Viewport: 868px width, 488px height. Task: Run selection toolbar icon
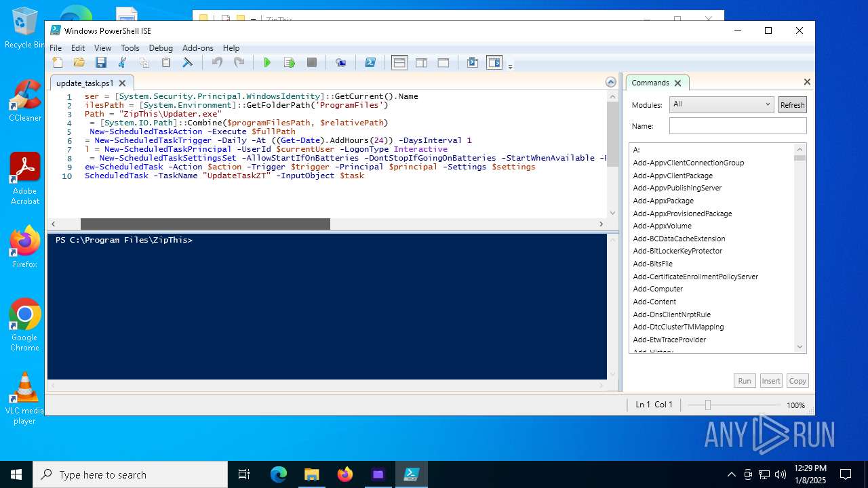point(290,62)
